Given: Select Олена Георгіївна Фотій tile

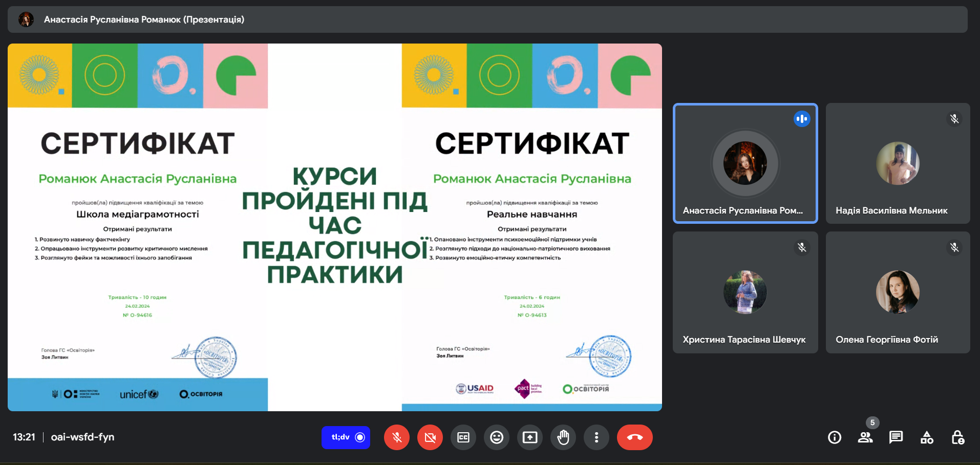Looking at the screenshot, I should [898, 292].
